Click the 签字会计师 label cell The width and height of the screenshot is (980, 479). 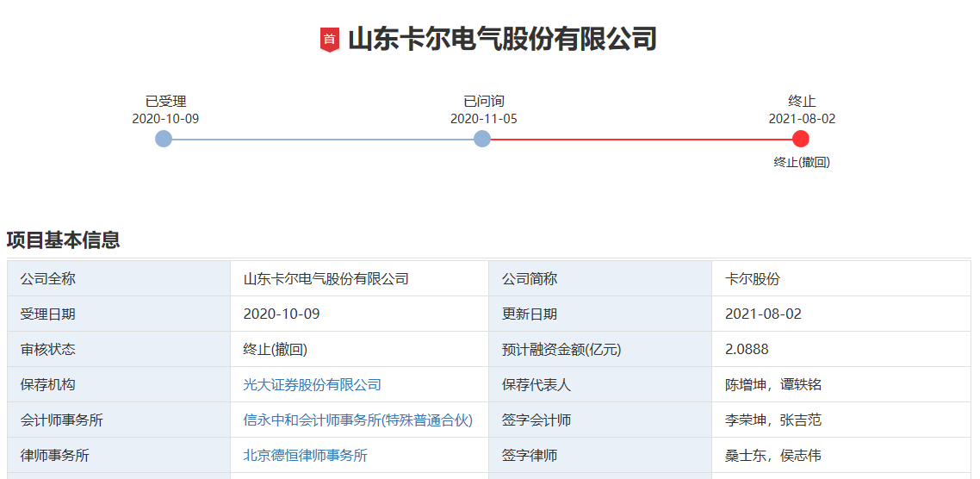[600, 420]
